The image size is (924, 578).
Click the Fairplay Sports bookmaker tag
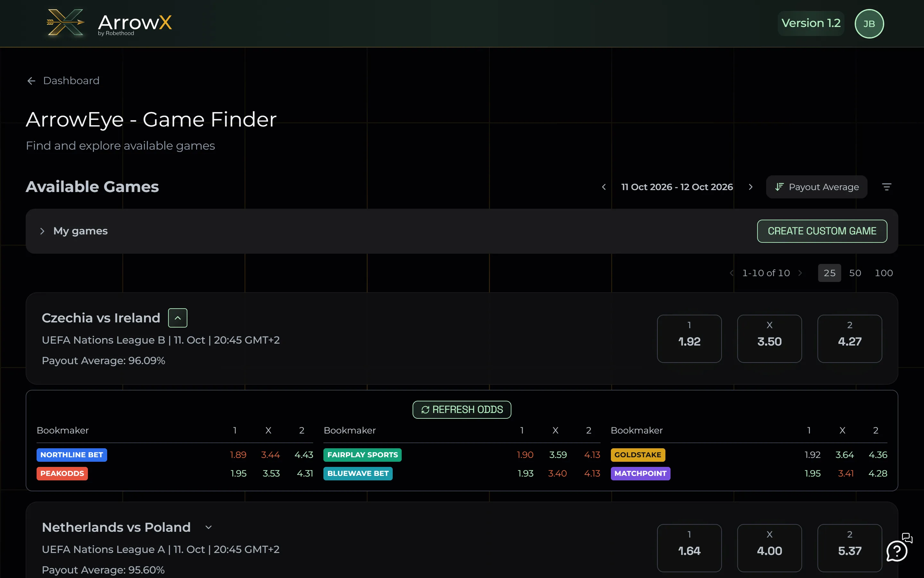362,455
